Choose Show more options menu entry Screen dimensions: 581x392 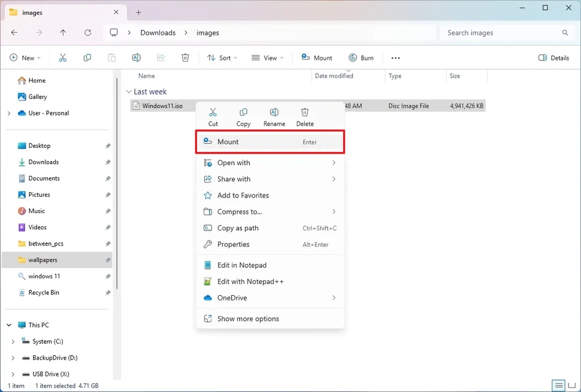[248, 319]
